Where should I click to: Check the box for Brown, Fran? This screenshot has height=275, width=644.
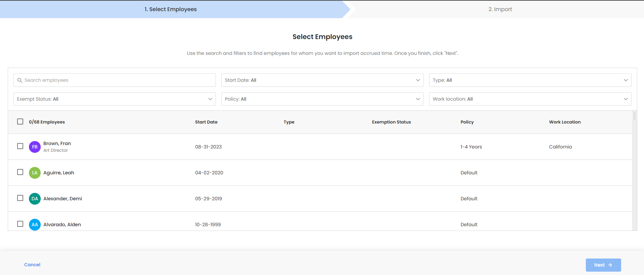coord(20,146)
